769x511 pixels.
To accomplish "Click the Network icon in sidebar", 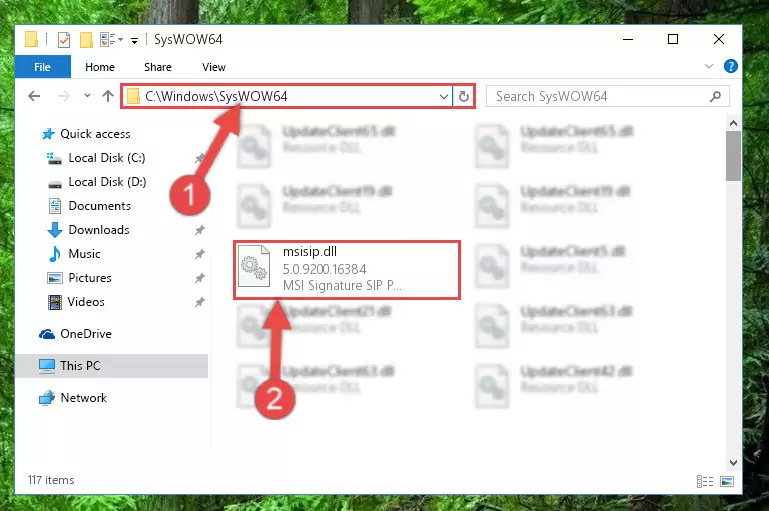I will point(47,398).
